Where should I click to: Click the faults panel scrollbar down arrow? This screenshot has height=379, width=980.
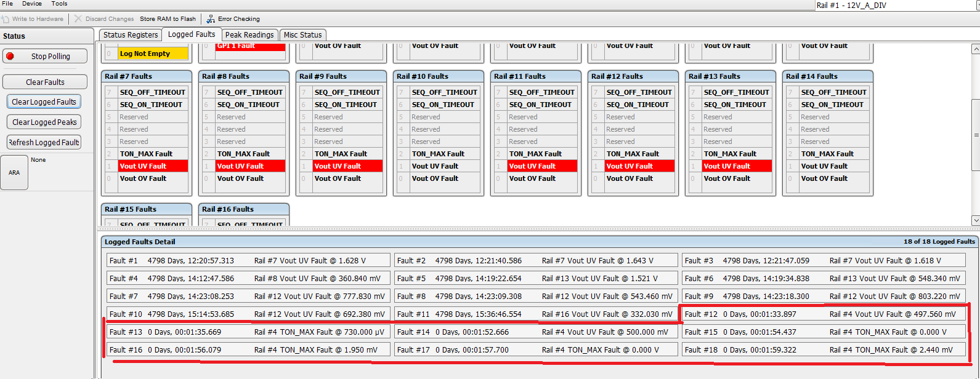976,220
